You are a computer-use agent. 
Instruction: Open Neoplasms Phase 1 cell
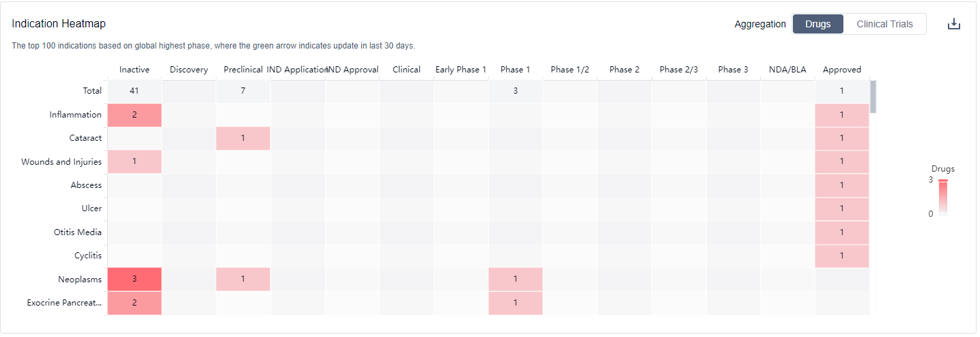click(x=515, y=279)
